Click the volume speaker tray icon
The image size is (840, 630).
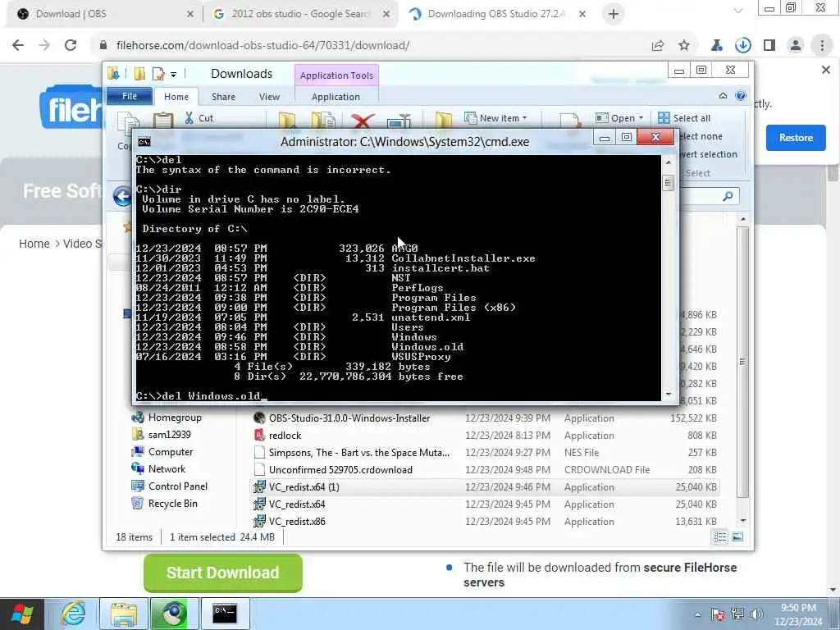coord(757,614)
